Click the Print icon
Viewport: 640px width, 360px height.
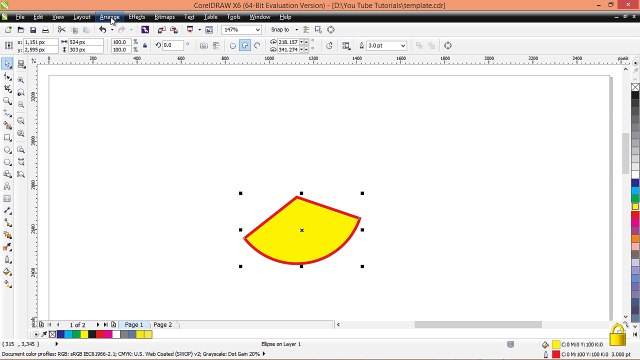click(45, 30)
